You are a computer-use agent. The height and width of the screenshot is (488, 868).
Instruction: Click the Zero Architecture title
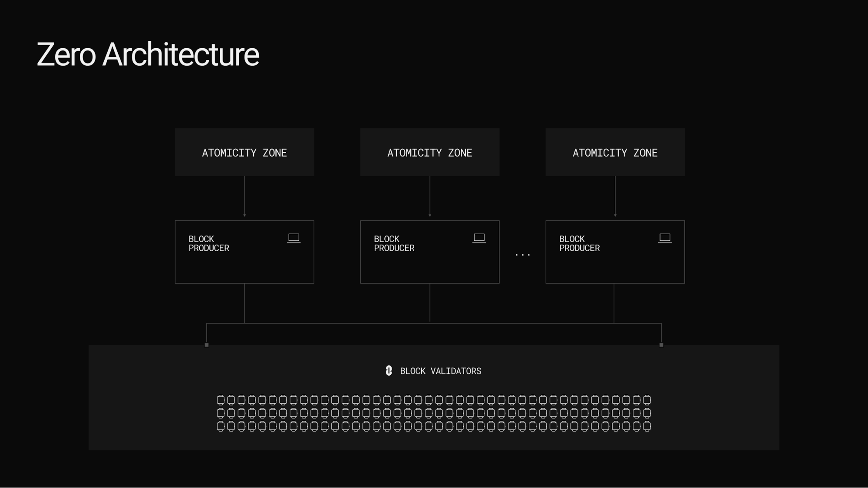[148, 55]
